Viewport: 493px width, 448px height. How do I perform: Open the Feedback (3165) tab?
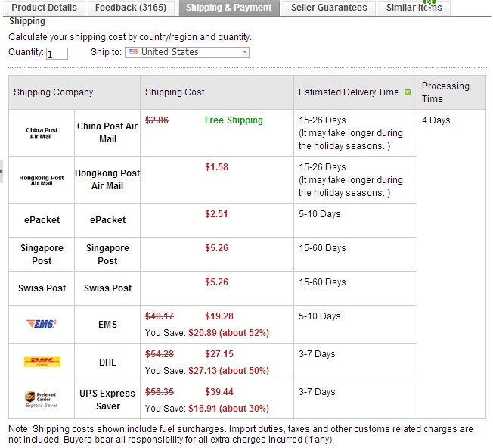131,8
